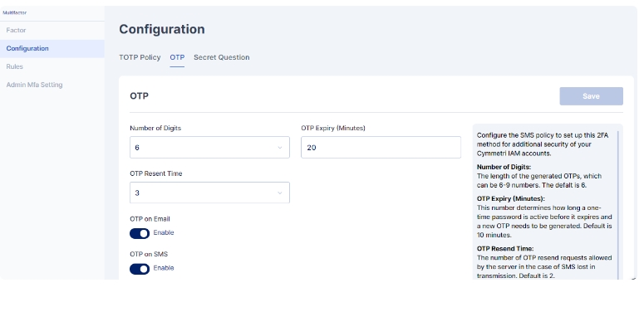Toggle the OTP on SMS switch
The image size is (644, 317).
[140, 269]
